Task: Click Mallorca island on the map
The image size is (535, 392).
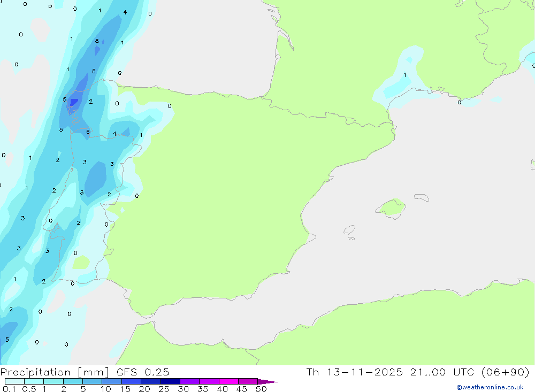Action: [x=391, y=208]
